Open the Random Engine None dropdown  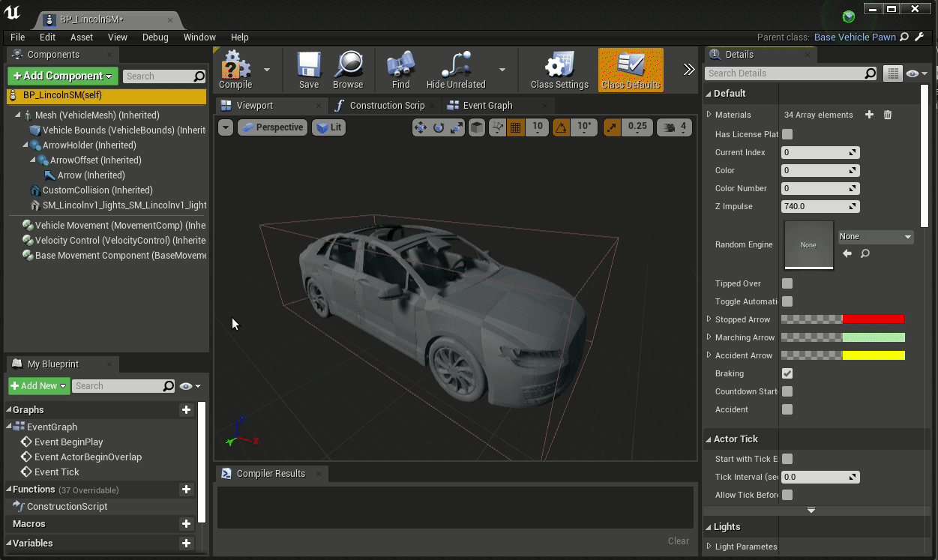[x=875, y=236]
